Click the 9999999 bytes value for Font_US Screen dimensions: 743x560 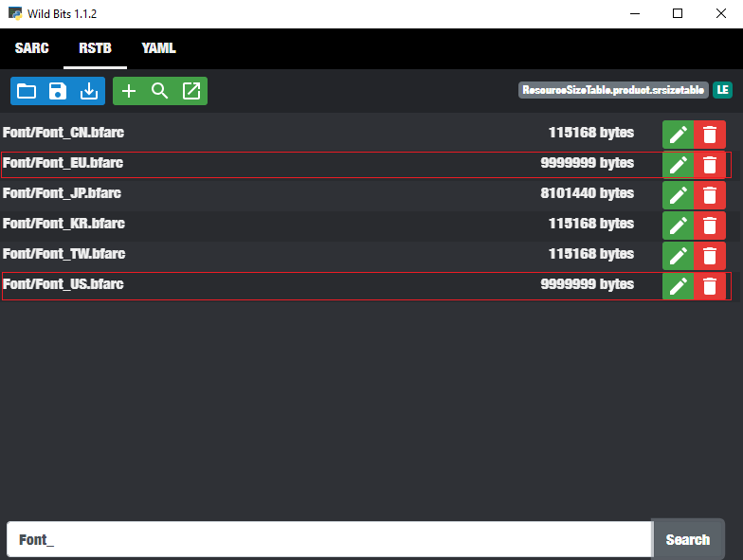(x=588, y=284)
